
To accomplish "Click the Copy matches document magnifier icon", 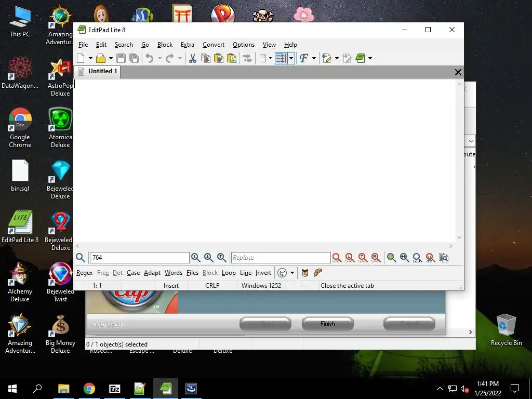I will [444, 258].
